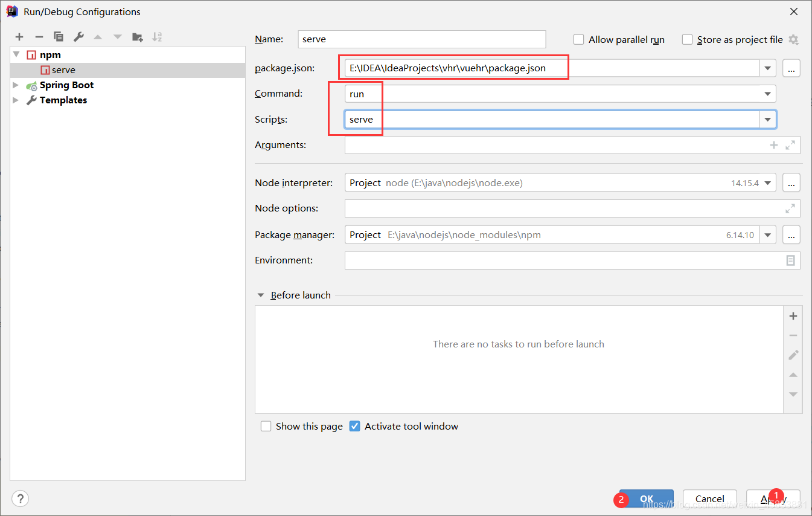
Task: Close the Run/Debug Configurations dialog
Action: [793, 11]
